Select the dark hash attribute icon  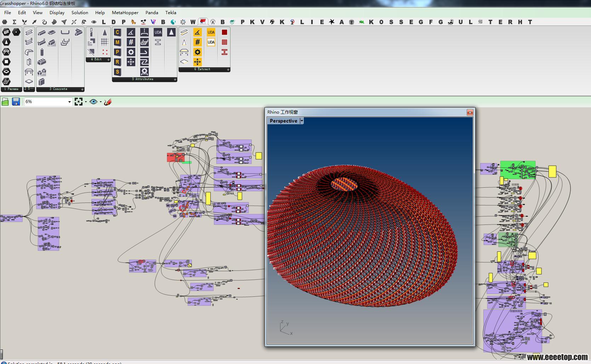(131, 42)
